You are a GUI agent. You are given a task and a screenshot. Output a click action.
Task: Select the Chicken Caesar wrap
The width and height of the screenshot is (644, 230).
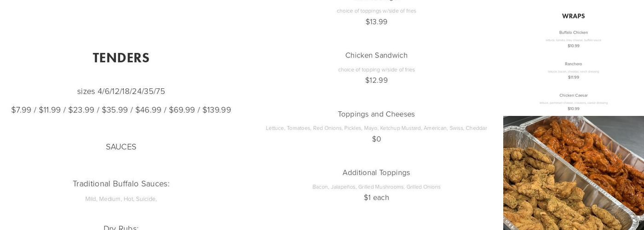pyautogui.click(x=573, y=95)
